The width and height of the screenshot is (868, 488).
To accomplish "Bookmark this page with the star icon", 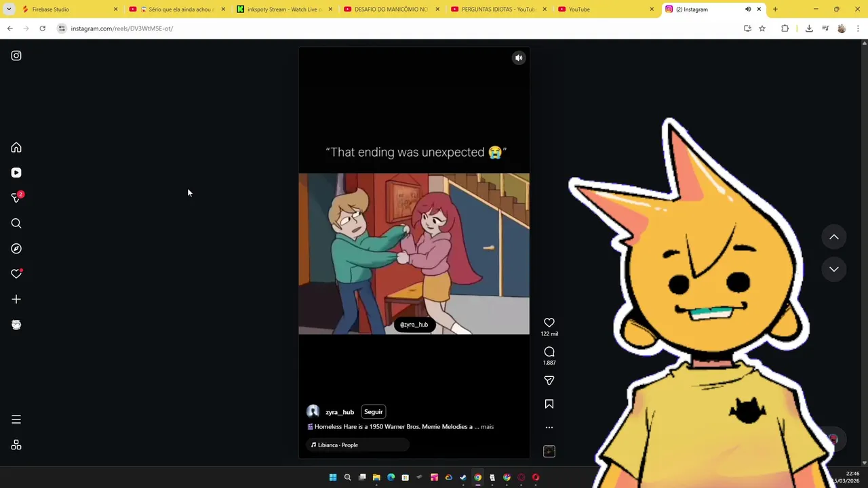I will [x=762, y=28].
